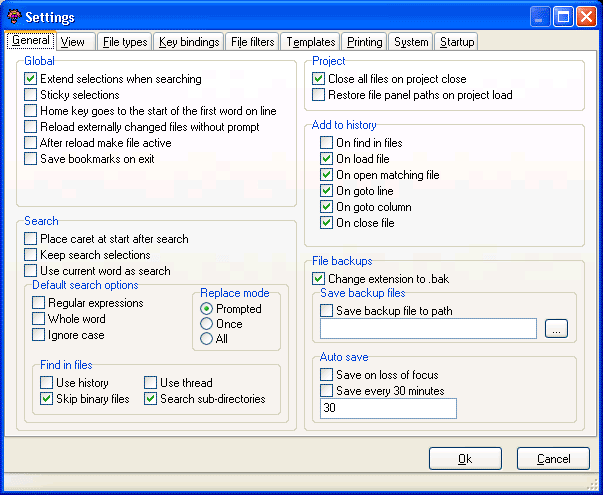Viewport: 603px width, 495px height.
Task: Open the Startup tab
Action: tap(456, 42)
